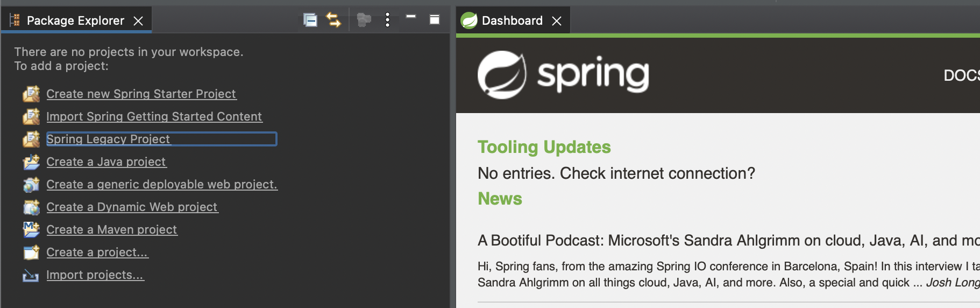980x308 pixels.
Task: Click the focus on active task icon
Action: (364, 20)
